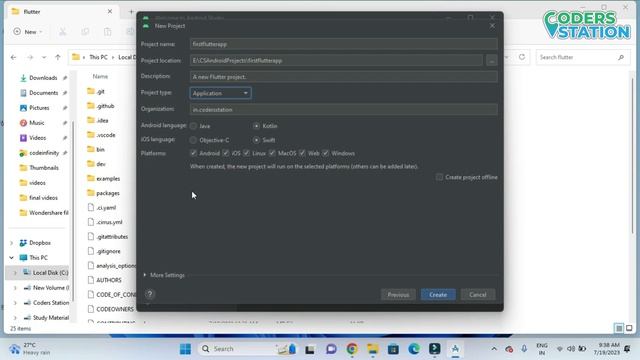
Task: Expand the Coders Station drive node
Action: click(x=16, y=303)
